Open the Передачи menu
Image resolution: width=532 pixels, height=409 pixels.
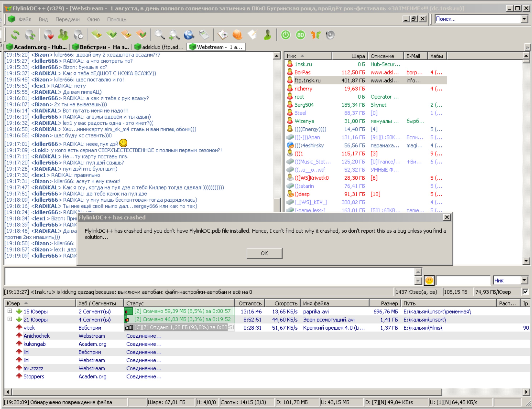[67, 19]
